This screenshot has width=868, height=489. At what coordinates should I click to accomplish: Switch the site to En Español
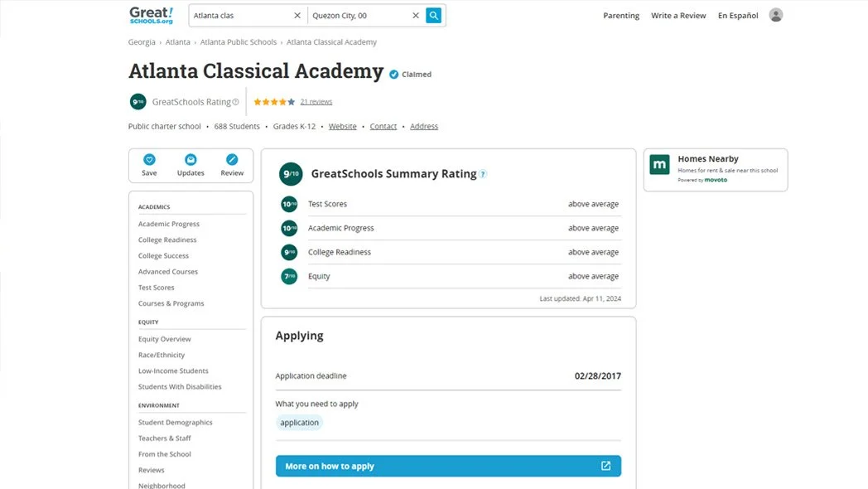pyautogui.click(x=737, y=15)
